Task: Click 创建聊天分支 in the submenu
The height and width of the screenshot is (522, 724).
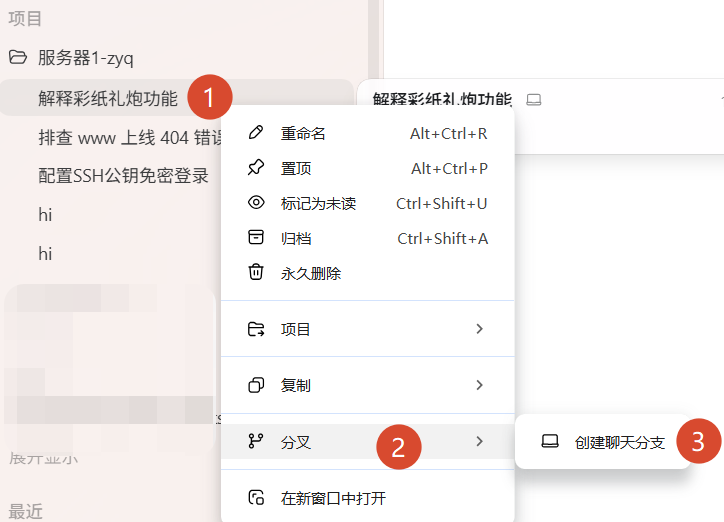Action: coord(602,442)
